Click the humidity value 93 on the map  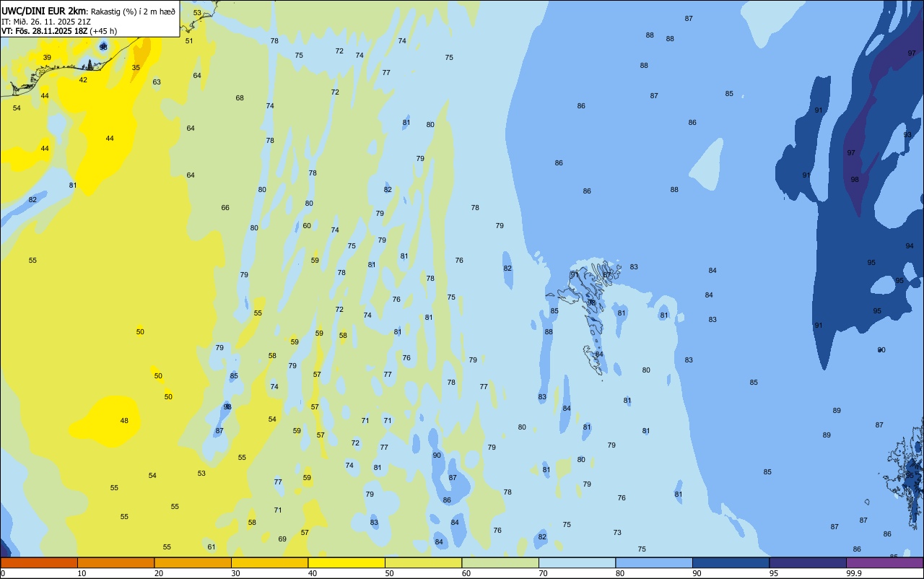(907, 135)
